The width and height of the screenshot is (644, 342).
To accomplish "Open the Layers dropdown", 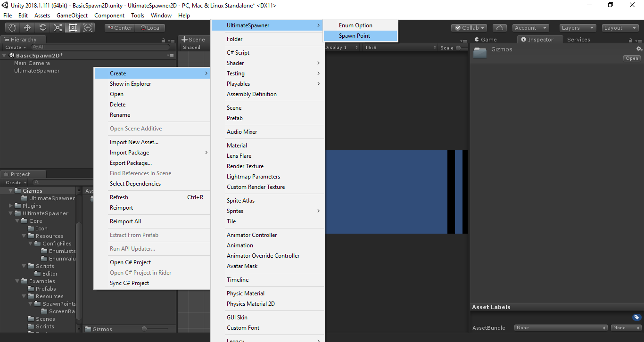I will [578, 28].
